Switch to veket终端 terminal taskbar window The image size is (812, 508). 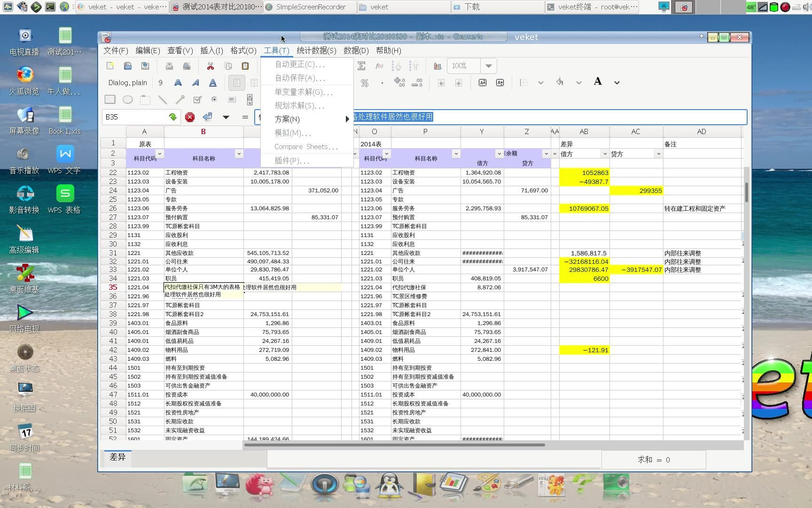(x=593, y=7)
